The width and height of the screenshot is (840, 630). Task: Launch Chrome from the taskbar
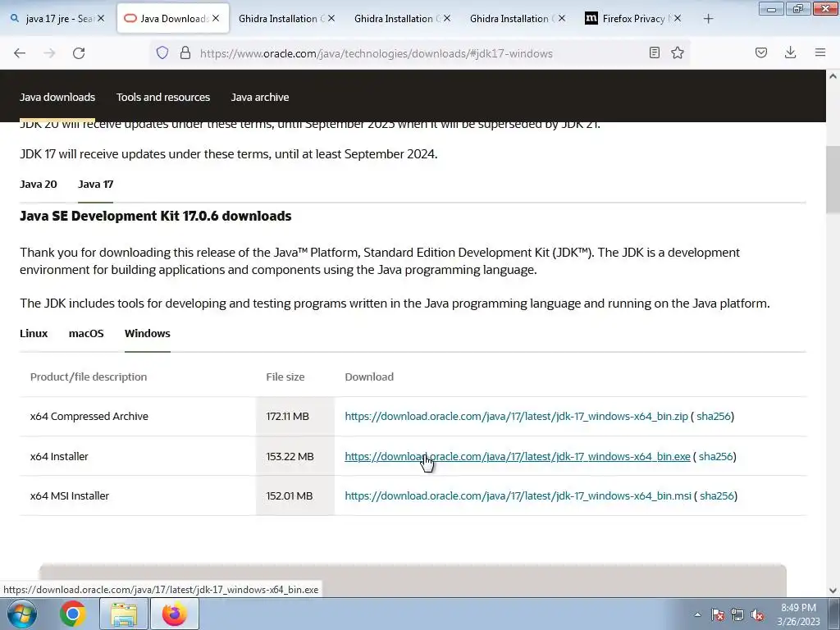tap(72, 614)
